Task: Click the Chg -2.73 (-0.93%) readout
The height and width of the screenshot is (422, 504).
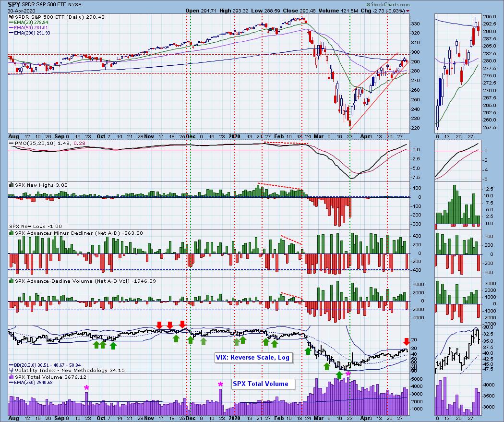Action: (x=383, y=11)
